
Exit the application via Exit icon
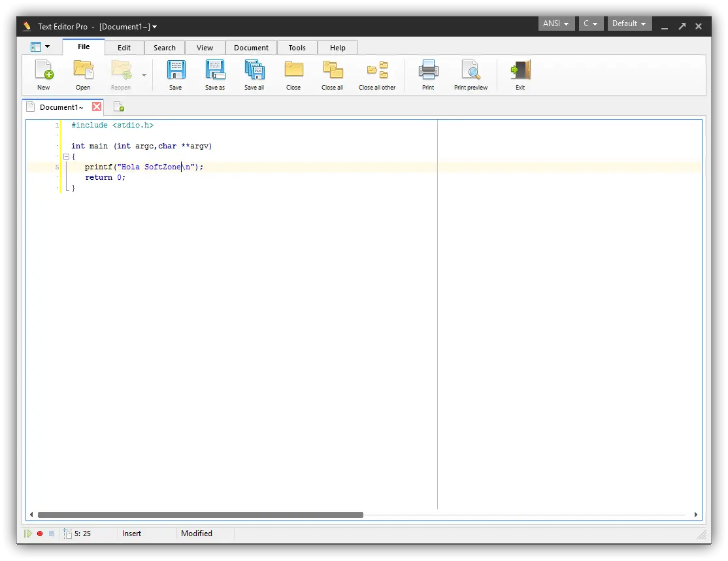(x=520, y=70)
